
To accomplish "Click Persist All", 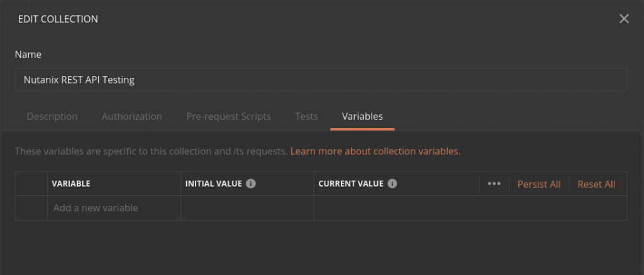I will pyautogui.click(x=539, y=185).
